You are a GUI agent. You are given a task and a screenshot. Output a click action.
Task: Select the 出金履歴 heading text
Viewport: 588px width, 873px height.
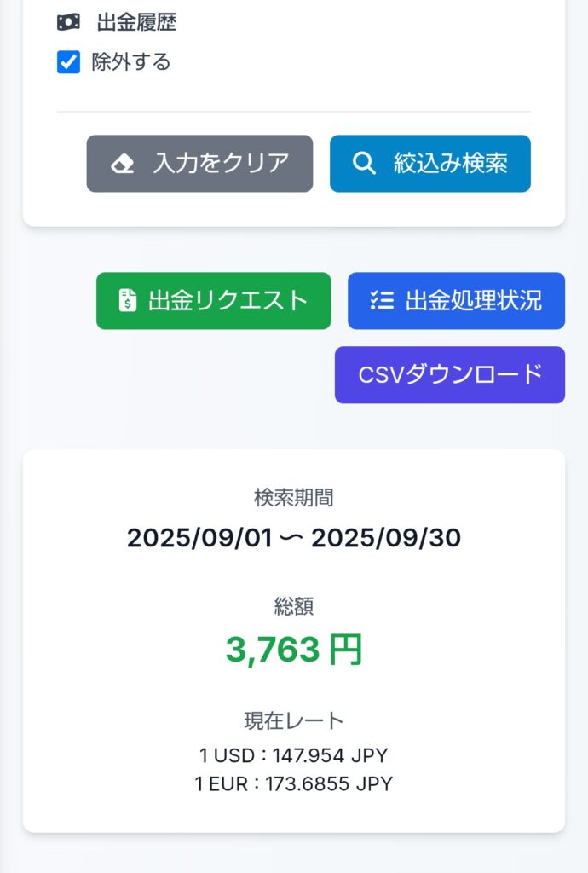click(136, 23)
